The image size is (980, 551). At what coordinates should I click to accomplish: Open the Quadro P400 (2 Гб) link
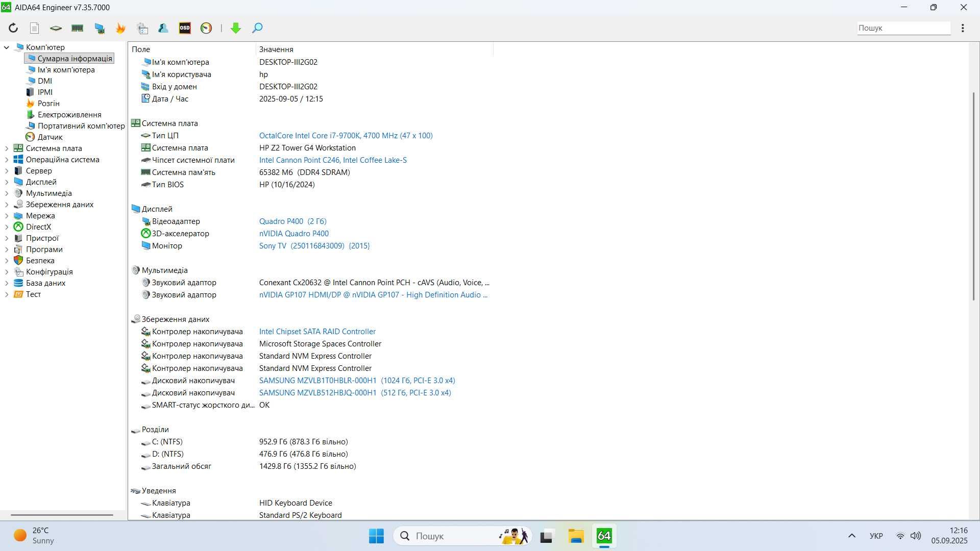click(292, 221)
